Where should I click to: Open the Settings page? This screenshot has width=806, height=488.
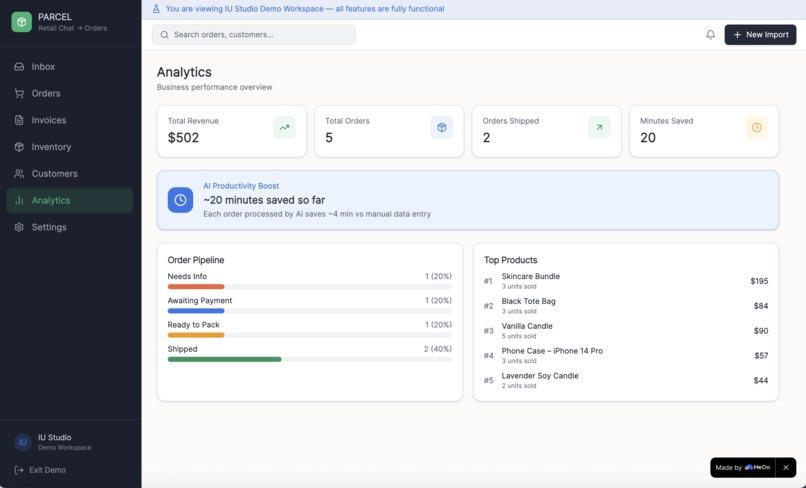pos(70,227)
